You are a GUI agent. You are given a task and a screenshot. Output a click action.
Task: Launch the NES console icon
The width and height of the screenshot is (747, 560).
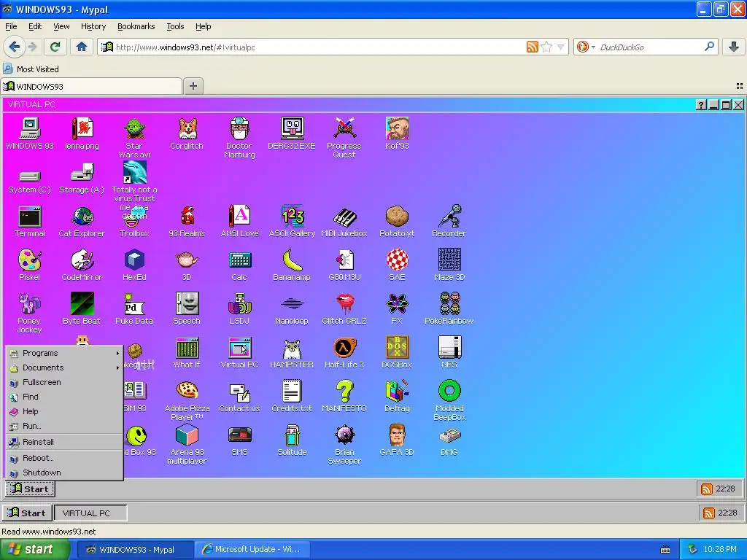coord(449,353)
